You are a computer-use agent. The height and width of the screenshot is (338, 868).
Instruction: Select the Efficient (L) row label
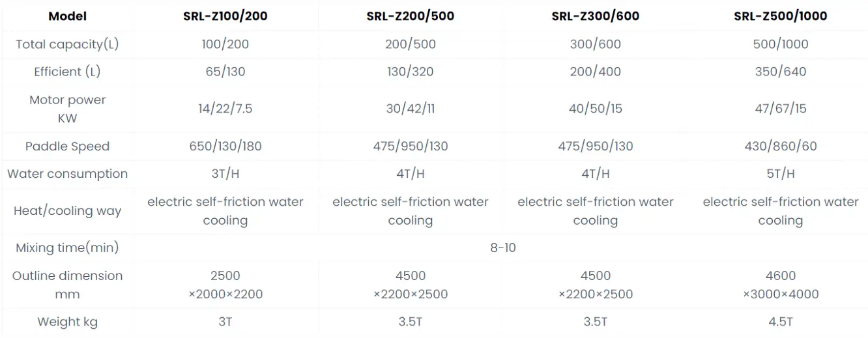(x=67, y=72)
